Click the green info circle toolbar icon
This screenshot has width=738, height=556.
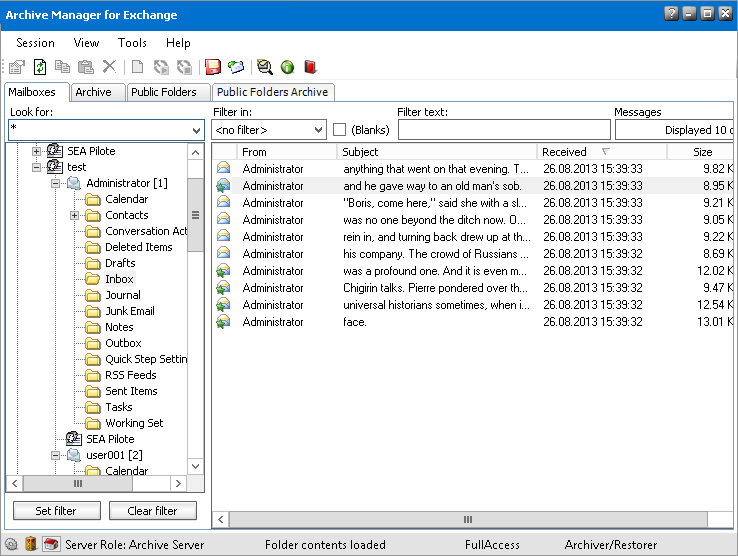coord(287,67)
